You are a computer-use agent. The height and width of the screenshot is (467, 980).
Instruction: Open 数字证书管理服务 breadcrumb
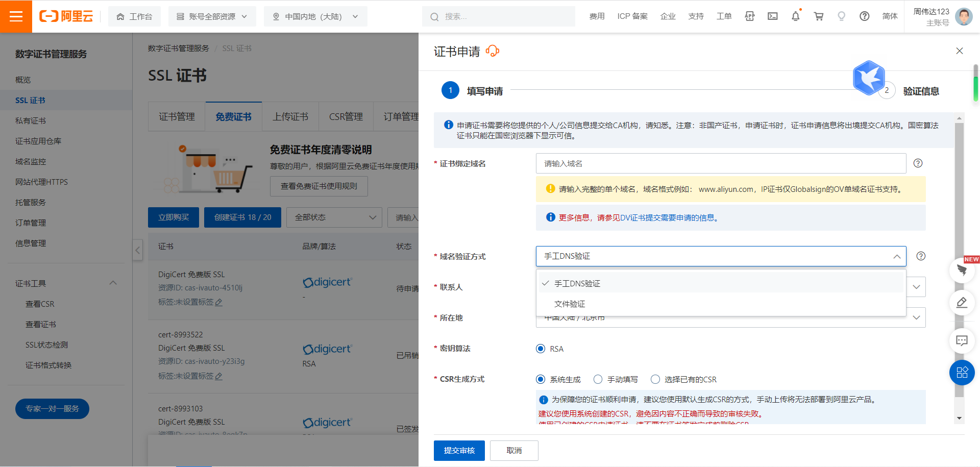point(179,48)
